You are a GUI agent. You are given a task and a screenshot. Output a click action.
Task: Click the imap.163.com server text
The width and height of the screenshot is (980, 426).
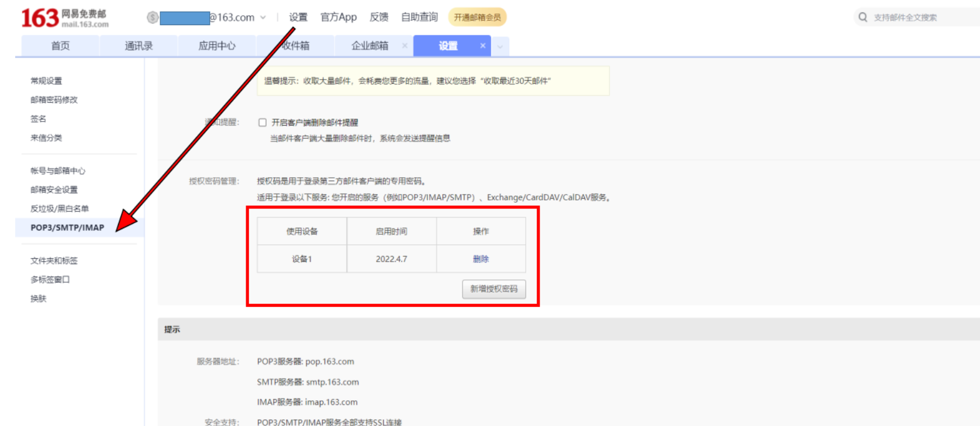(331, 402)
